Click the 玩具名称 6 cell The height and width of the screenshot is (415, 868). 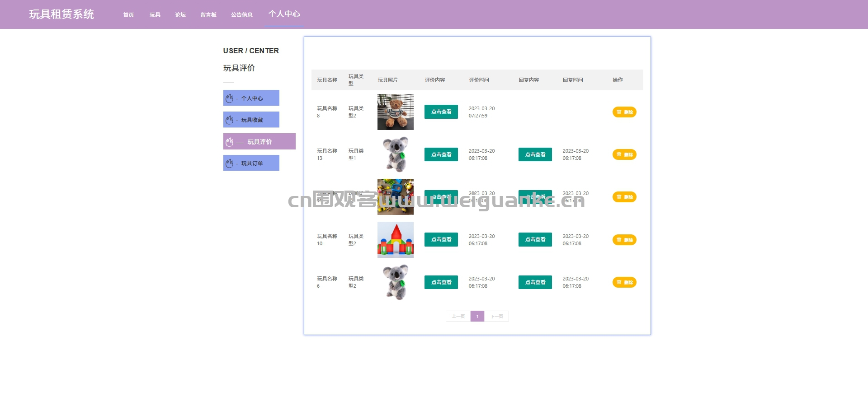click(x=327, y=282)
